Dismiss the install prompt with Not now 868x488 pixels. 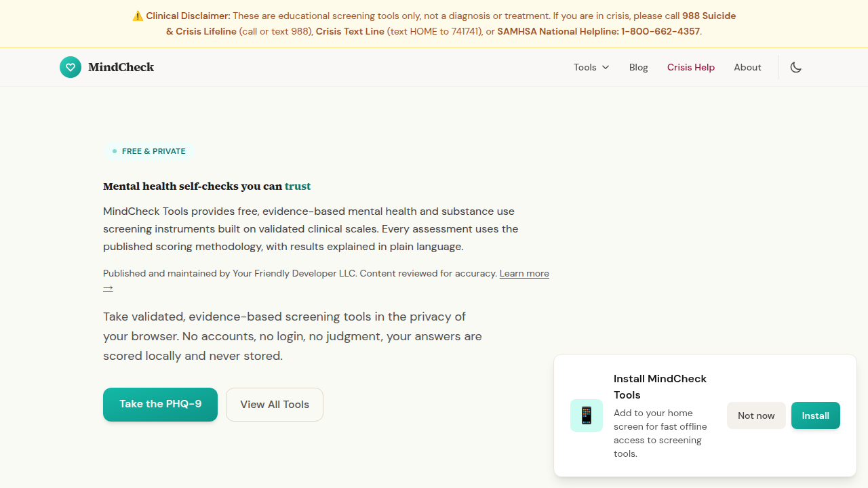[x=756, y=415]
